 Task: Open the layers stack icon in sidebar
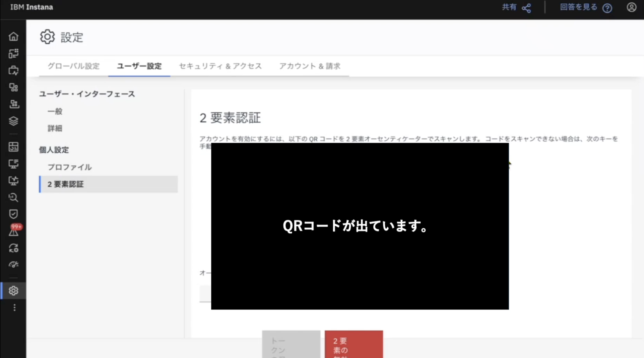point(13,121)
